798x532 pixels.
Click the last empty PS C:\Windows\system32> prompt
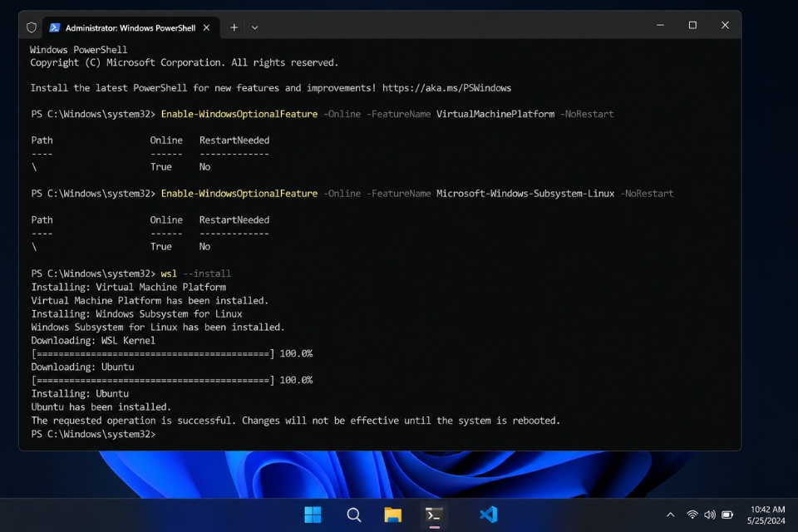[93, 434]
